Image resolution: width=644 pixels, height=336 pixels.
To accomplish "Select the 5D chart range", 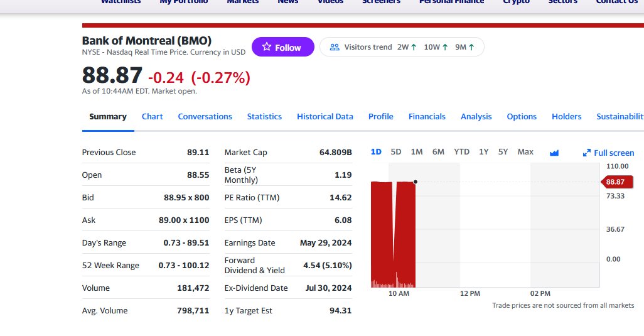I will [x=396, y=152].
